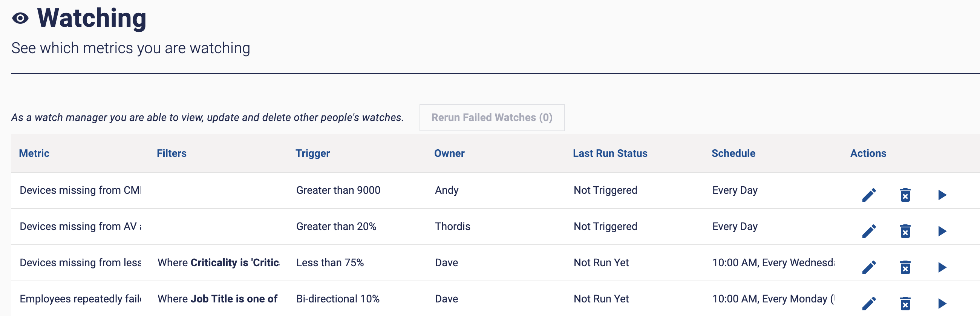Sort by Filters column header

171,153
